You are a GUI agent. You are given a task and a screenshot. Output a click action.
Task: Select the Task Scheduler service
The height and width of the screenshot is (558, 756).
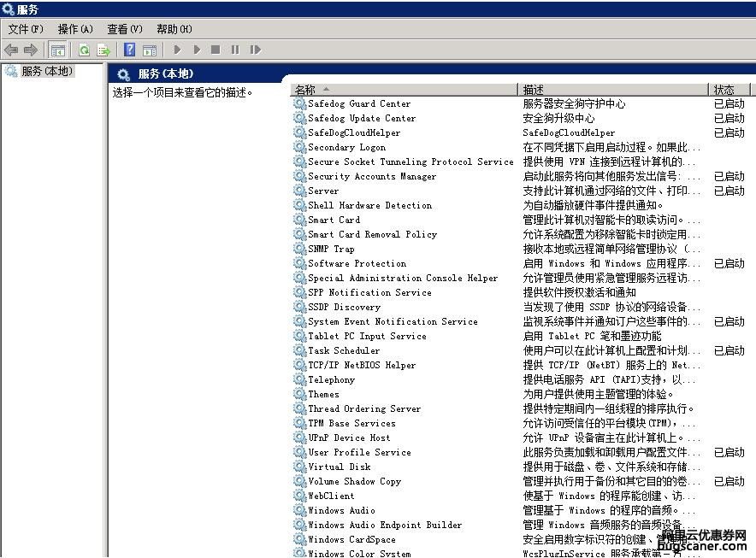pos(344,351)
